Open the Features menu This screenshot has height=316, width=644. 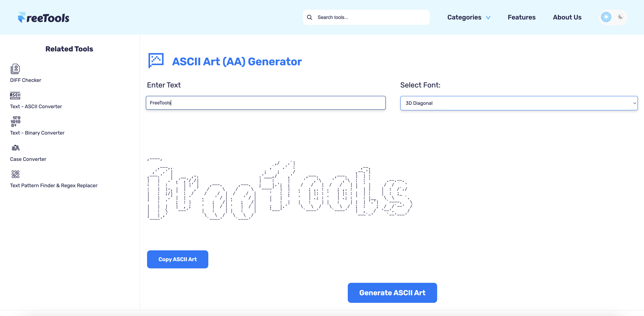click(x=521, y=17)
